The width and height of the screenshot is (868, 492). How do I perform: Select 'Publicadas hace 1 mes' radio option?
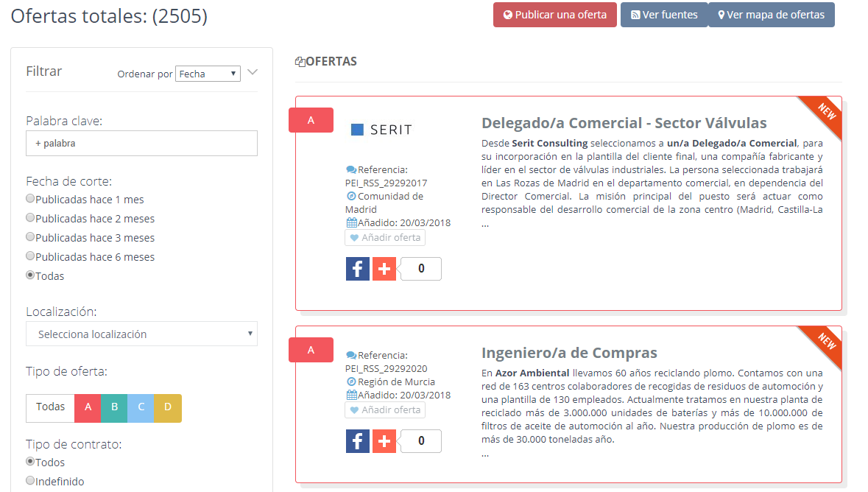tap(30, 199)
